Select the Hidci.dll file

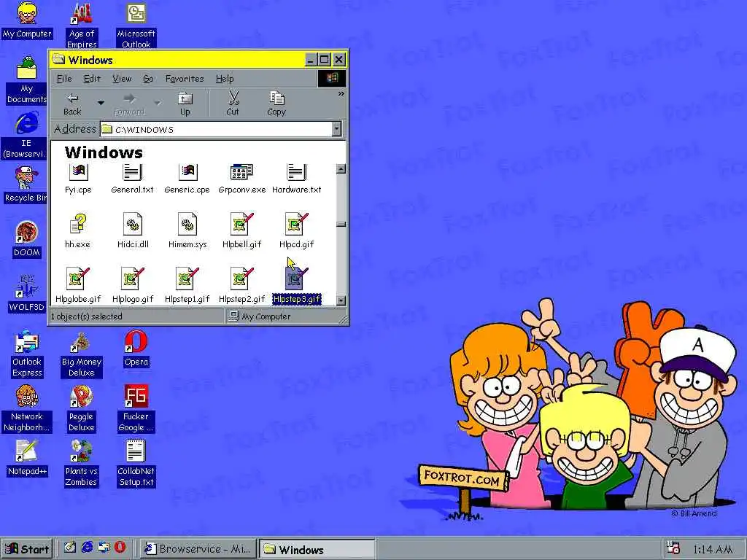pyautogui.click(x=133, y=231)
